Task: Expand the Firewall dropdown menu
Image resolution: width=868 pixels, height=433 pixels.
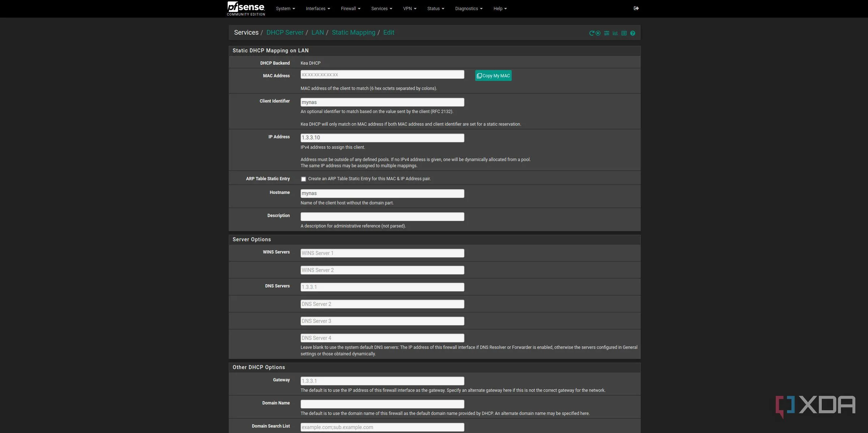Action: 351,9
